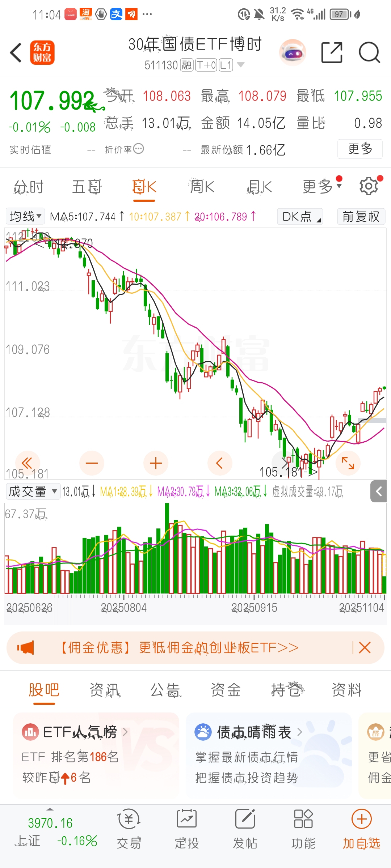The height and width of the screenshot is (868, 391).
Task: Expand chart to fullscreen icon
Action: click(348, 463)
